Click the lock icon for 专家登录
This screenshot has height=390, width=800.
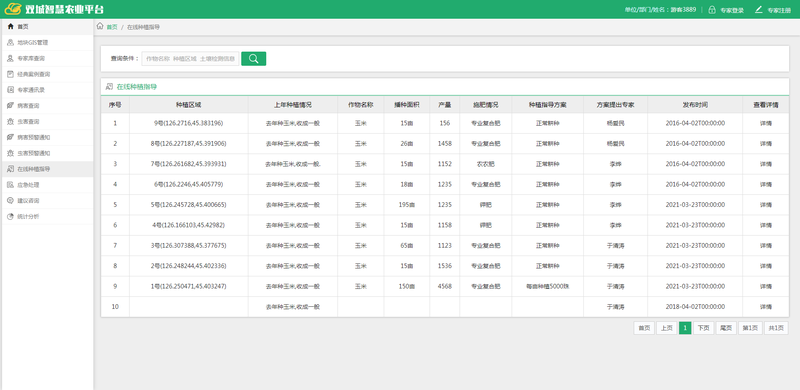click(712, 10)
